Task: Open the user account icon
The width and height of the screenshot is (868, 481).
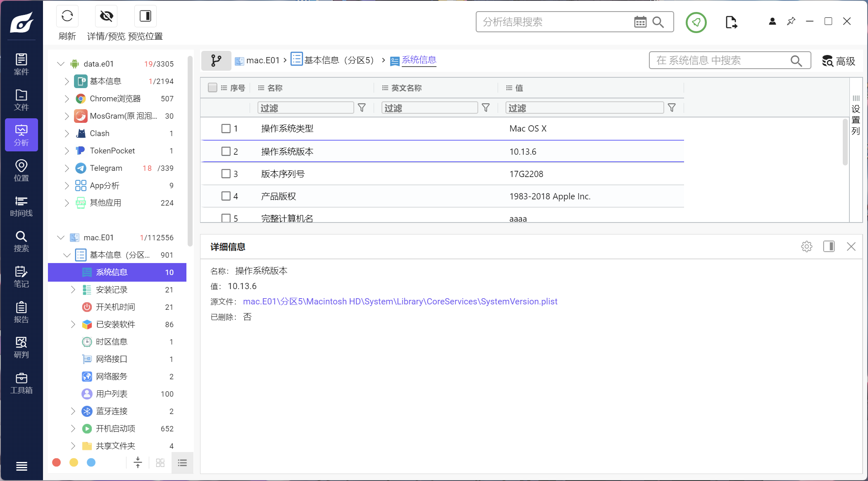Action: [x=772, y=22]
